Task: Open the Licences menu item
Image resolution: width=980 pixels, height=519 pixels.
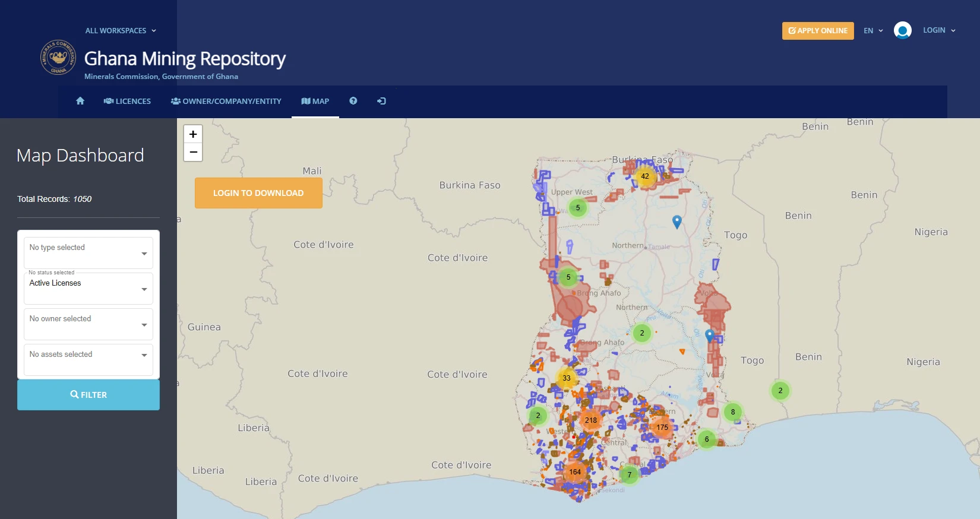Action: click(x=127, y=101)
